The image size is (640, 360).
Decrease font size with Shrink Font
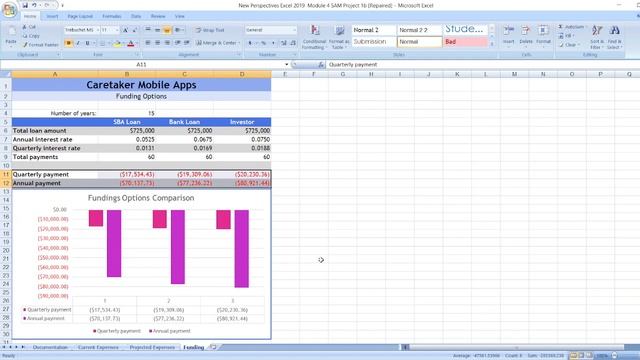(134, 30)
